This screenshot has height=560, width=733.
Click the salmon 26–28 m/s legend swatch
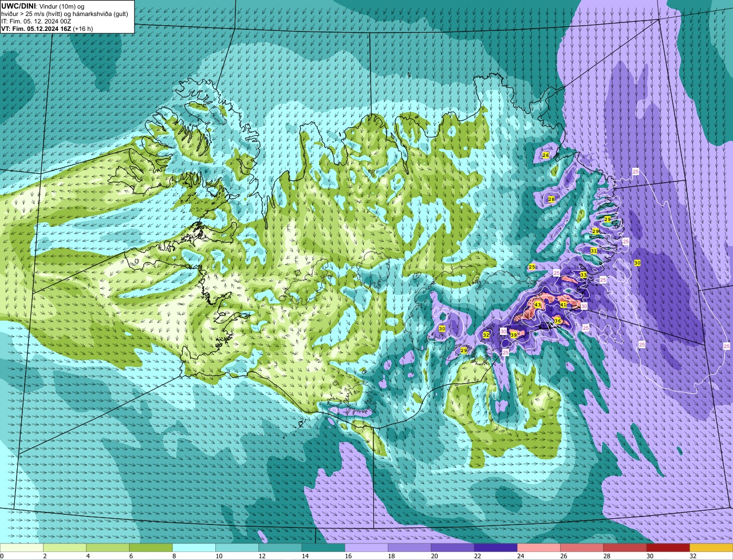pos(582,548)
